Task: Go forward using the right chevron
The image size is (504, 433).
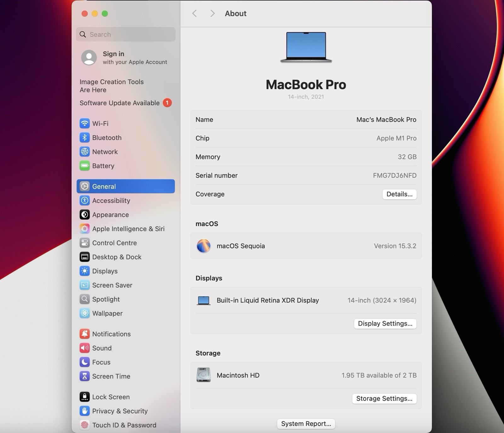Action: [x=212, y=13]
